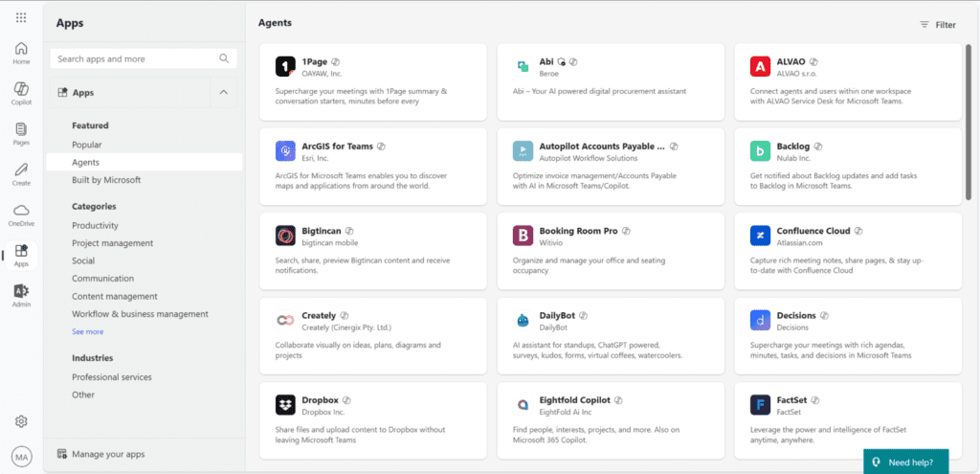This screenshot has height=474, width=980.
Task: Click the Abi app logo
Action: point(523,66)
